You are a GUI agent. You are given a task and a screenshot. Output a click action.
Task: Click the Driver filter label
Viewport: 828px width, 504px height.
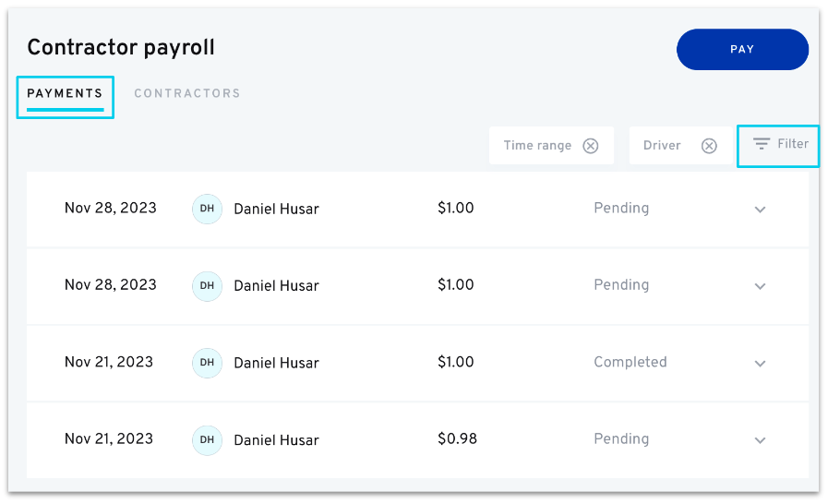click(x=662, y=146)
